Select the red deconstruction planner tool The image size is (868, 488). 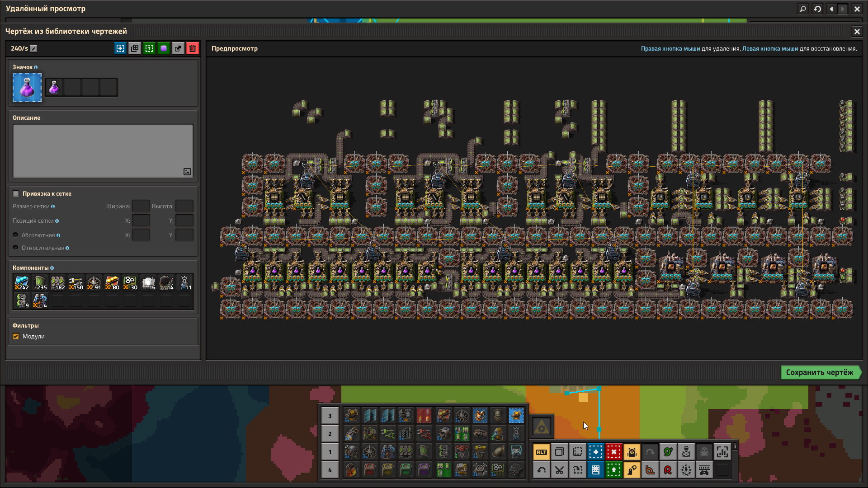pos(614,452)
